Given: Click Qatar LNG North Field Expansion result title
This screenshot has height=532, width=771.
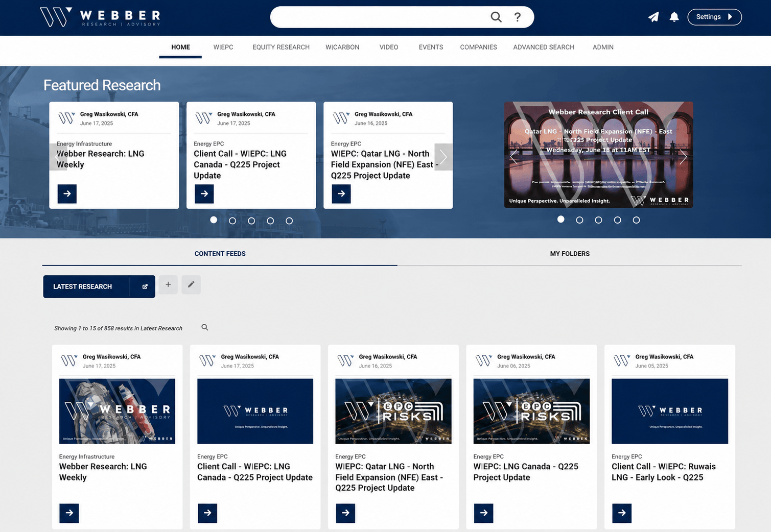Looking at the screenshot, I should (389, 477).
